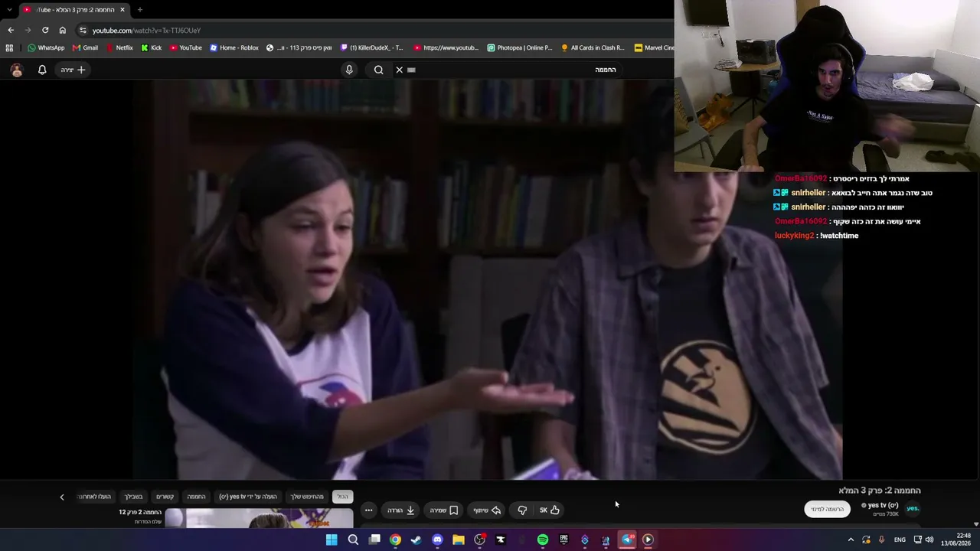Screen dimensions: 980x551
Task: Select the 'מהחיפוש שלך' filter chip
Action: pos(307,497)
